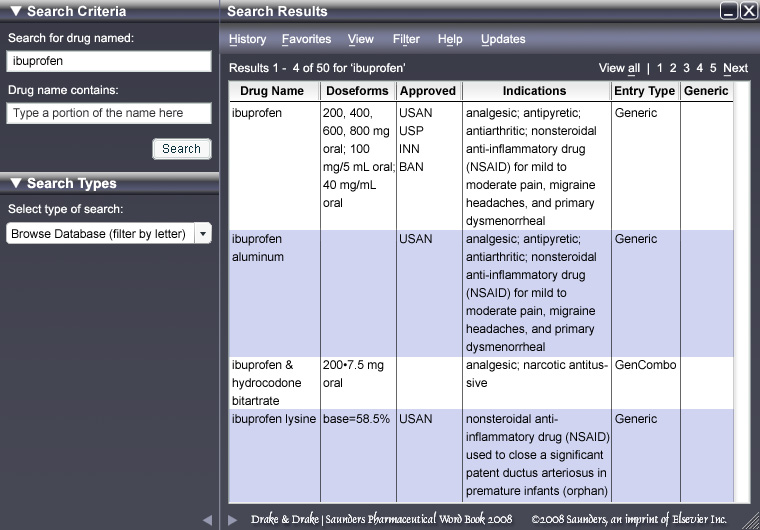The height and width of the screenshot is (530, 760).
Task: Go to results page 3
Action: (686, 69)
